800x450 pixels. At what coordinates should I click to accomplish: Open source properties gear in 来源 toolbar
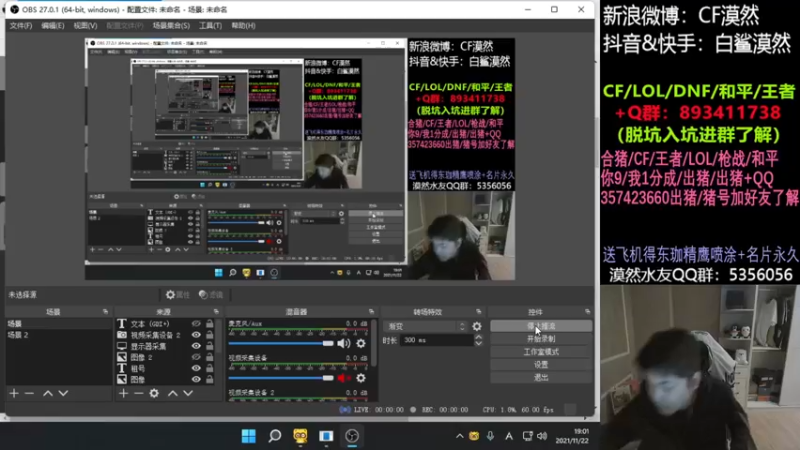click(154, 393)
